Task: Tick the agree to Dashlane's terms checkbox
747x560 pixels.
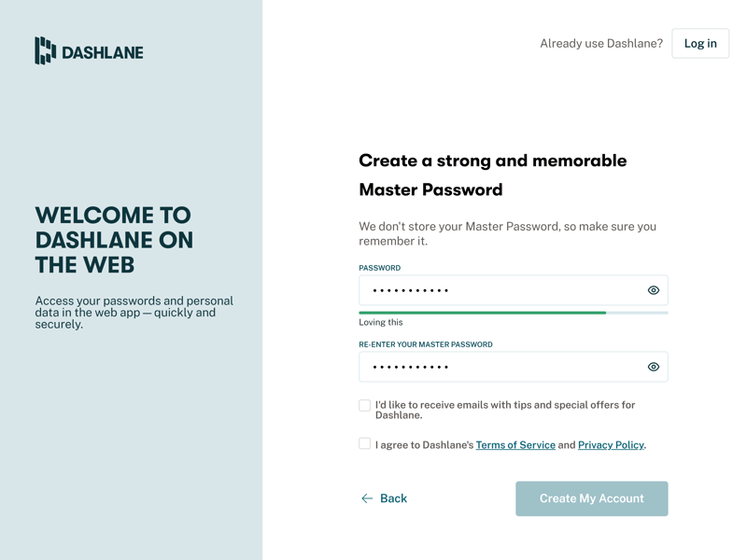Action: click(x=365, y=443)
